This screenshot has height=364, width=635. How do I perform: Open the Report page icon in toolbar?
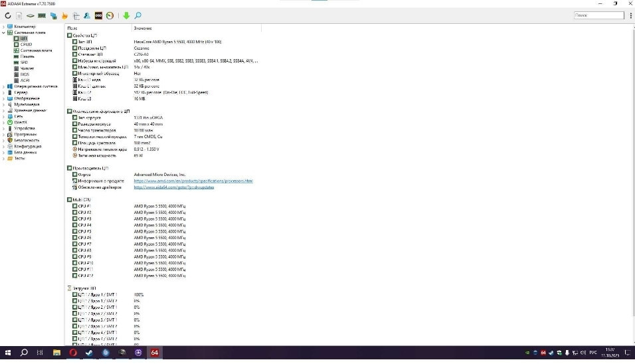[19, 15]
